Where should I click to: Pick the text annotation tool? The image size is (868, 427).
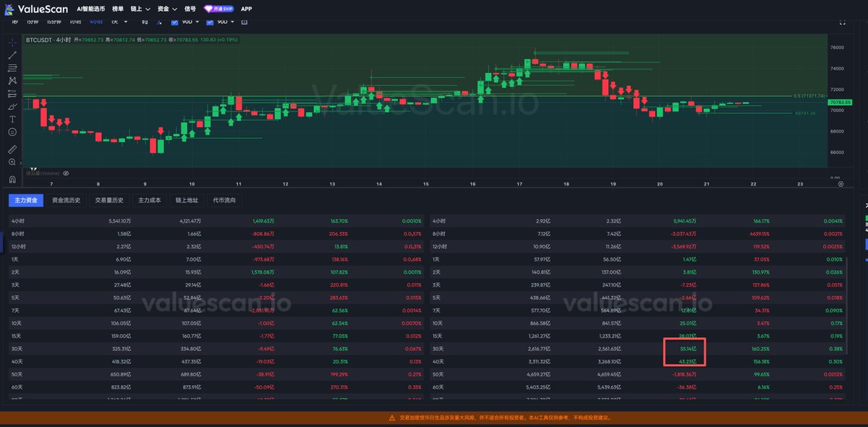[12, 119]
